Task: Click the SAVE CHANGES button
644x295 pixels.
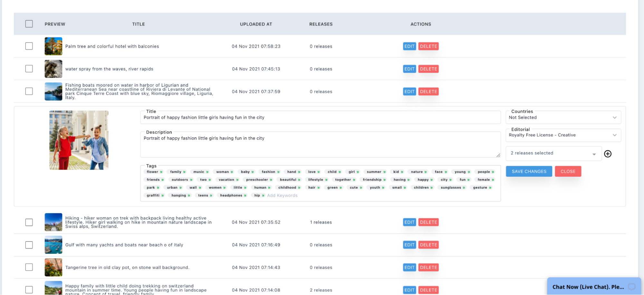Action: pos(529,172)
